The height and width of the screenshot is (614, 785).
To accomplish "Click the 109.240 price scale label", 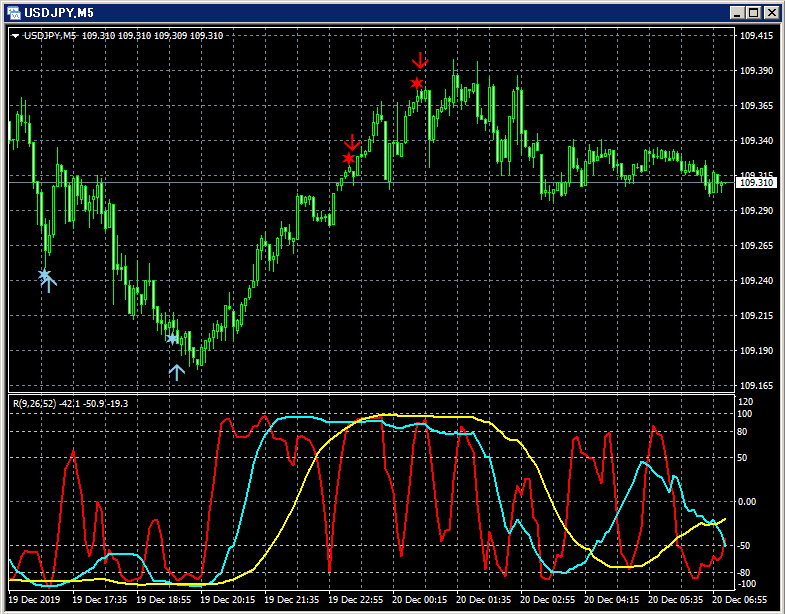I will pos(756,280).
